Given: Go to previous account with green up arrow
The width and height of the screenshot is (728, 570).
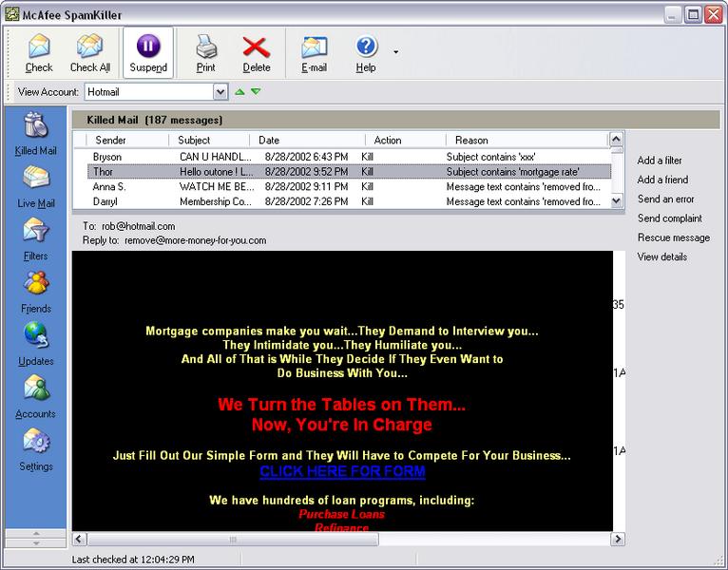Looking at the screenshot, I should pos(239,92).
